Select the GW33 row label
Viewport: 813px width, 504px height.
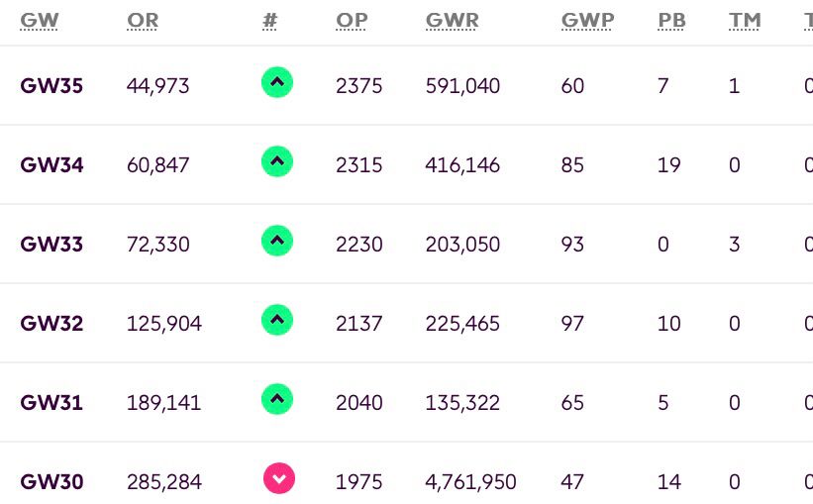[51, 245]
